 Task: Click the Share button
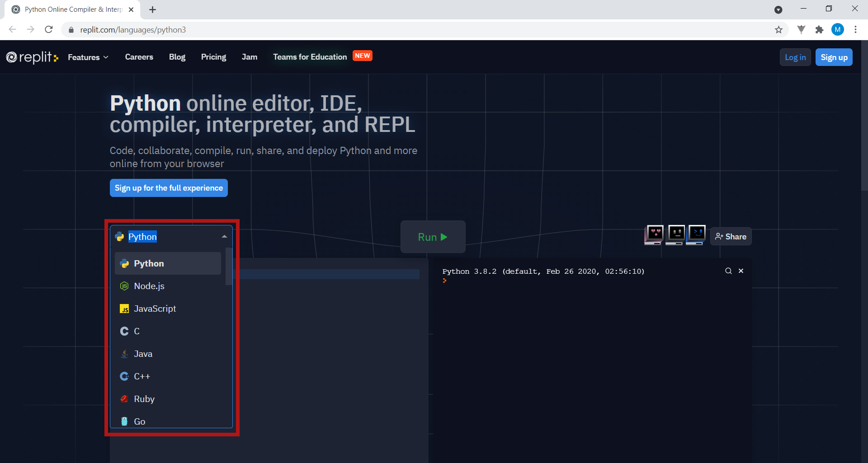pos(731,236)
